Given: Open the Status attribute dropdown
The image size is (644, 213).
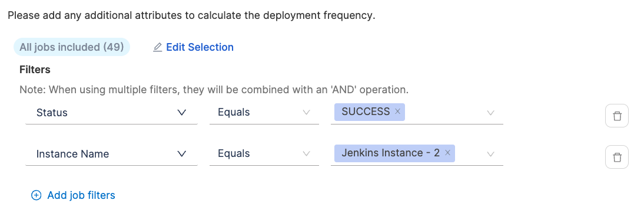Looking at the screenshot, I should [111, 113].
